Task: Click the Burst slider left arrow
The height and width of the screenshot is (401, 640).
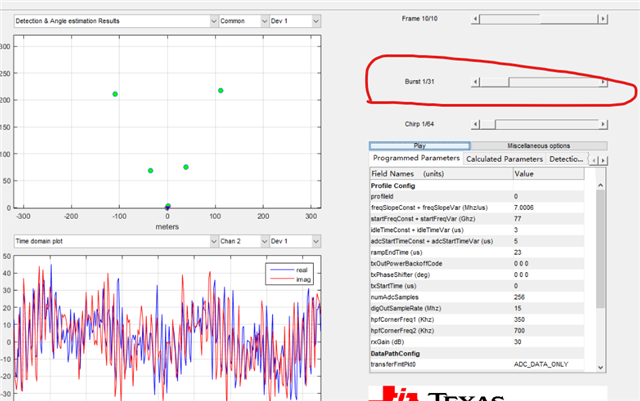Action: click(475, 82)
